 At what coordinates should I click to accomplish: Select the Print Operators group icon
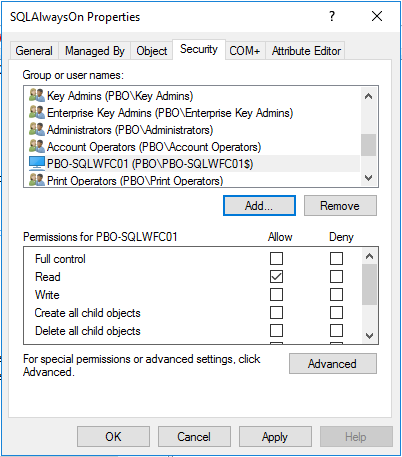(37, 180)
